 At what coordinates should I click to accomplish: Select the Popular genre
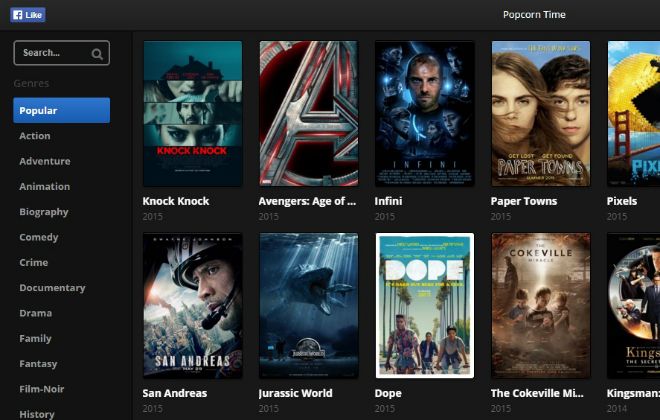tap(61, 110)
